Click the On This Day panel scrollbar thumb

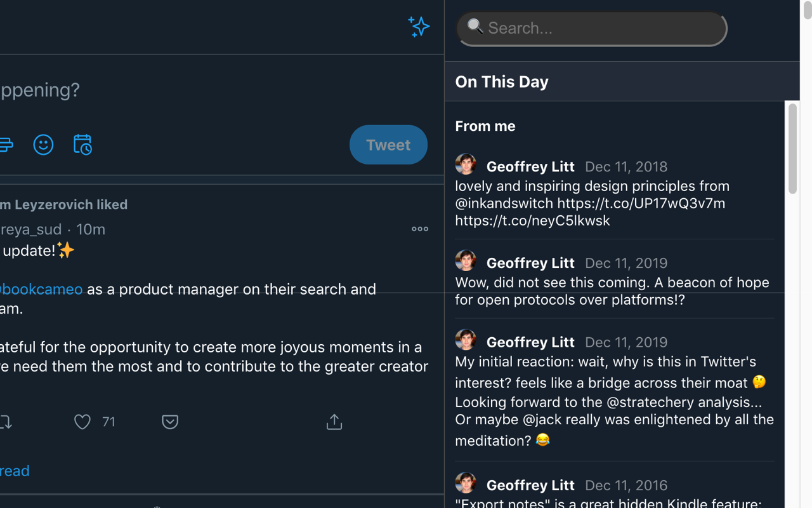(x=792, y=149)
